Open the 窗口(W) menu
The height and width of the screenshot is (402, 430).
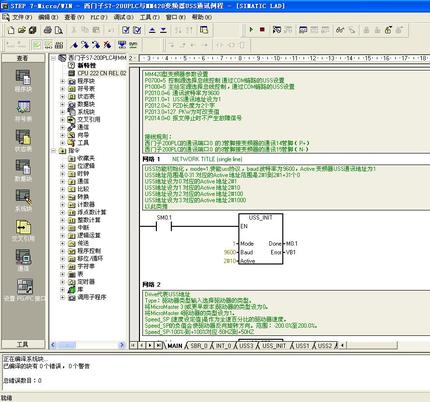tap(176, 17)
